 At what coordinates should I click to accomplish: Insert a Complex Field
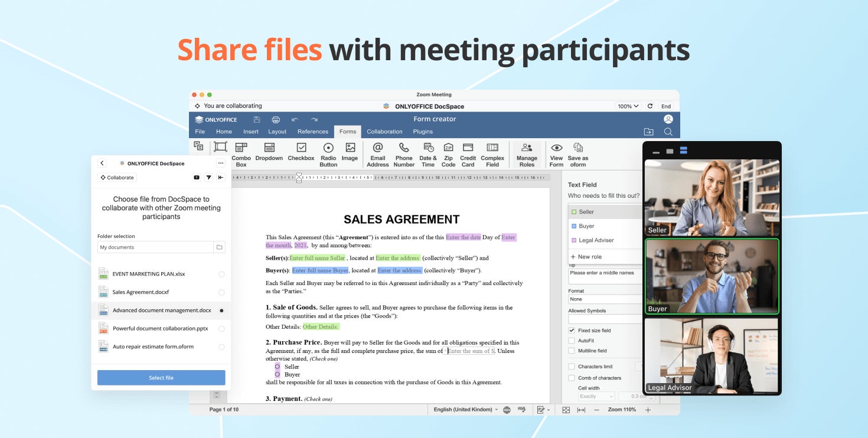coord(492,155)
